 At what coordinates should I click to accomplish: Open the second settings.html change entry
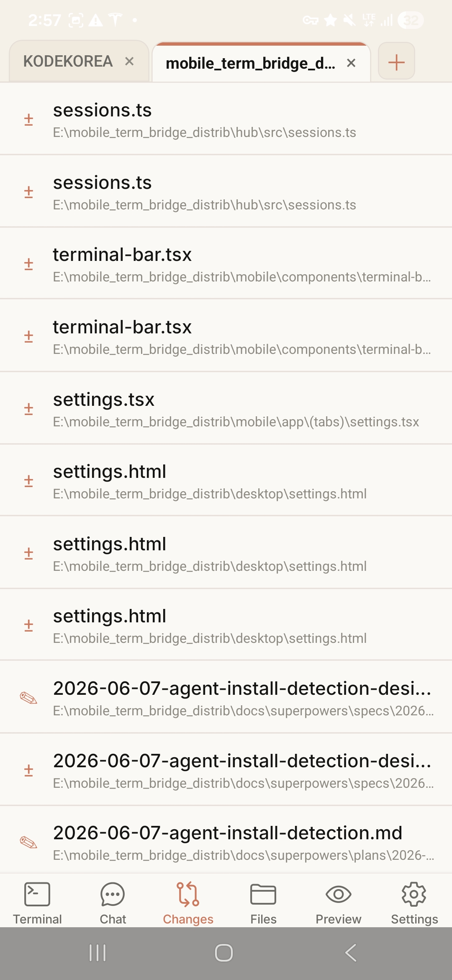coord(226,553)
